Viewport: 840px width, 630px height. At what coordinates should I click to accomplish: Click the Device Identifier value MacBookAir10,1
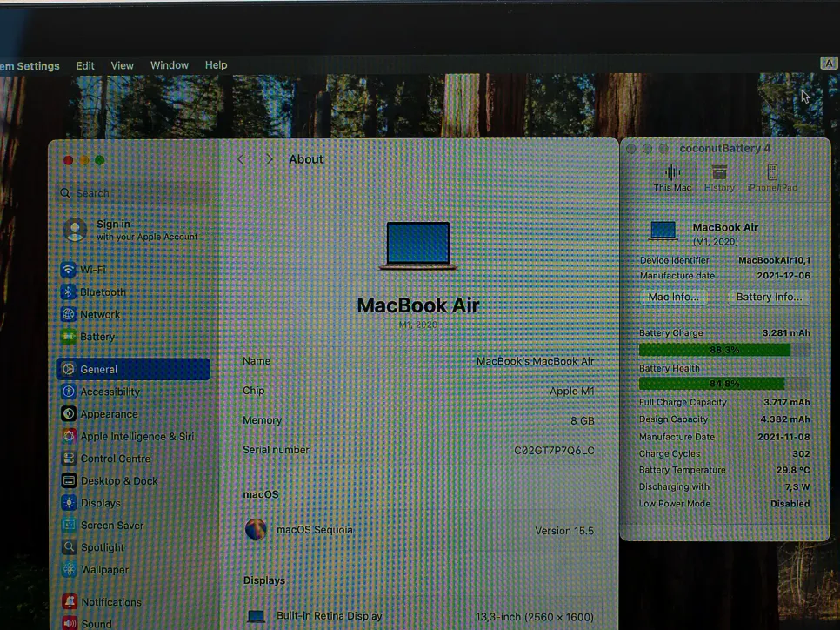tap(774, 260)
